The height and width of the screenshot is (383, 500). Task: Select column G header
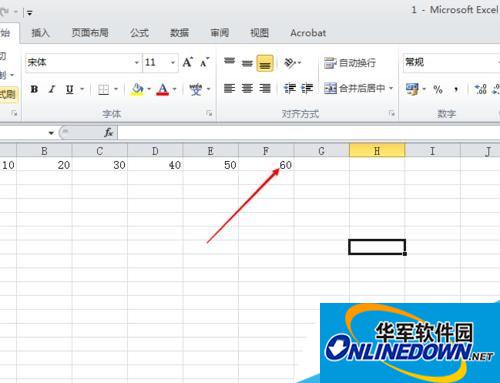click(x=321, y=151)
